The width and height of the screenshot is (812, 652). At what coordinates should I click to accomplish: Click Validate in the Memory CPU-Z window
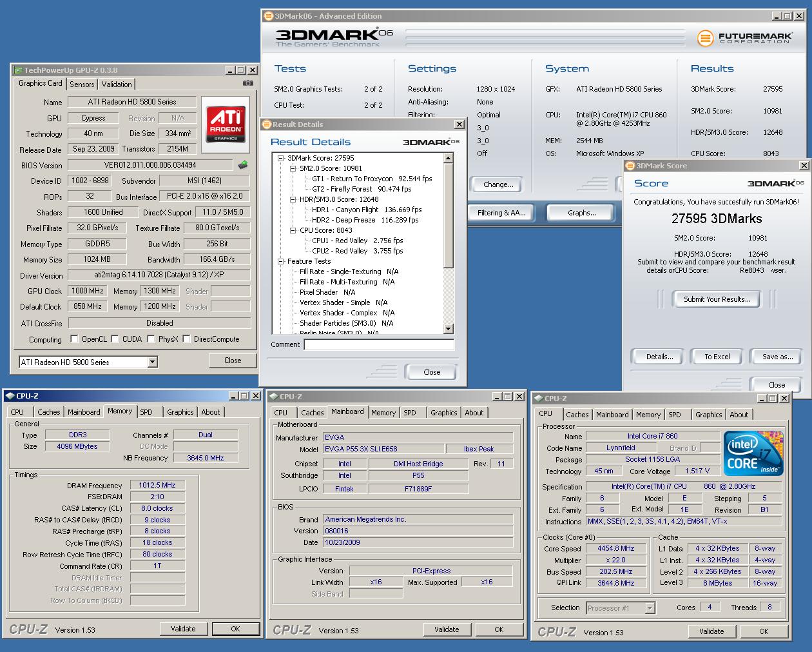[x=183, y=629]
